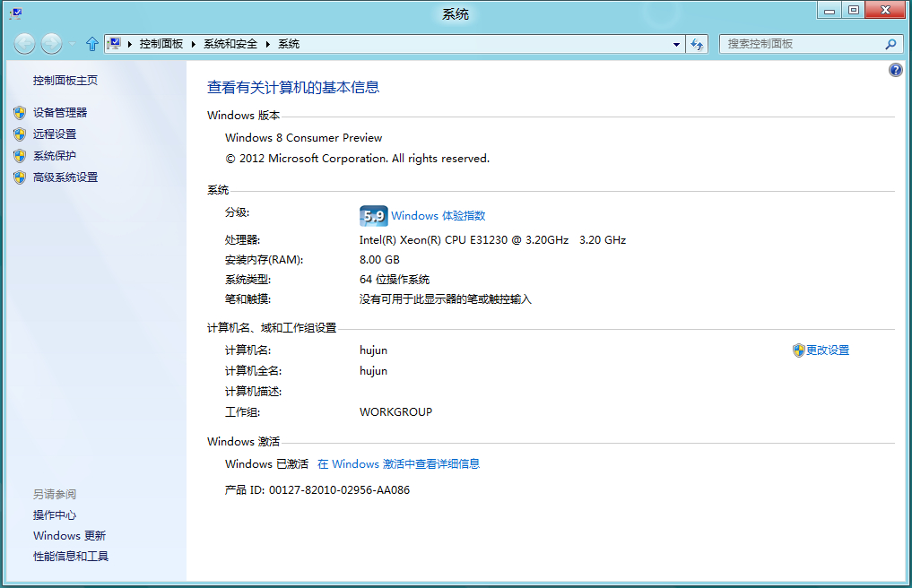The width and height of the screenshot is (912, 588).
Task: Click the workgroup value WORKGROUP
Action: pyautogui.click(x=395, y=411)
